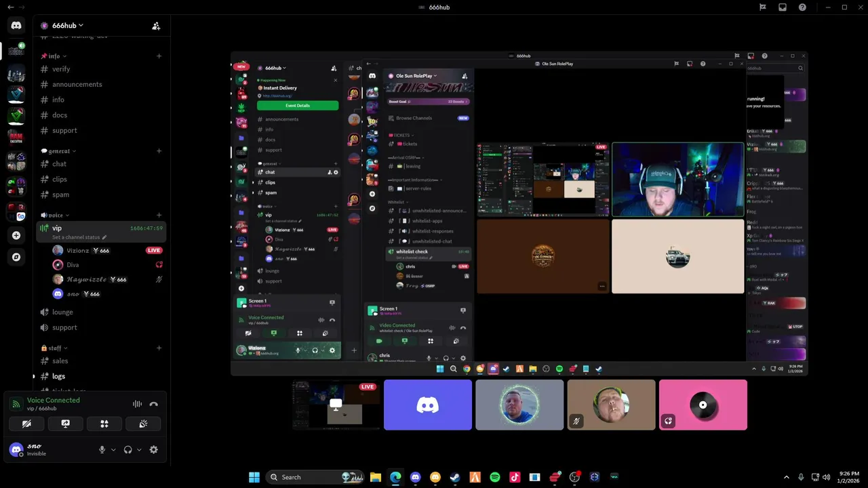
Task: Open voice connection details signal icon
Action: tap(16, 404)
